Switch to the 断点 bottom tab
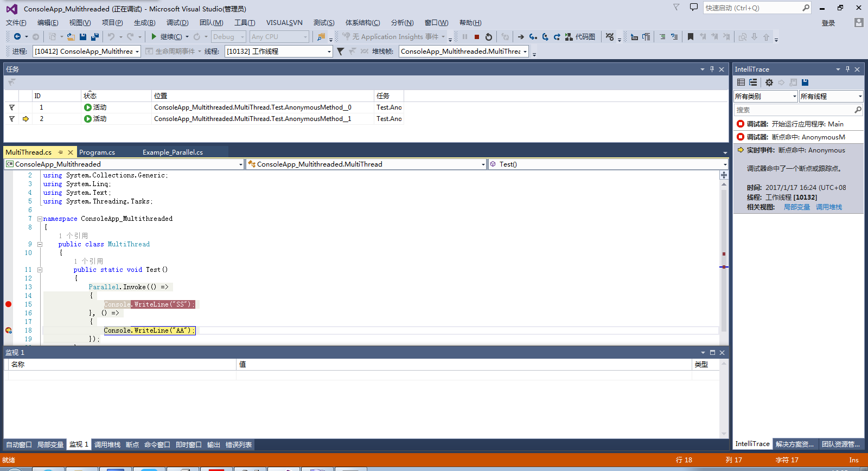The image size is (868, 471). 132,444
